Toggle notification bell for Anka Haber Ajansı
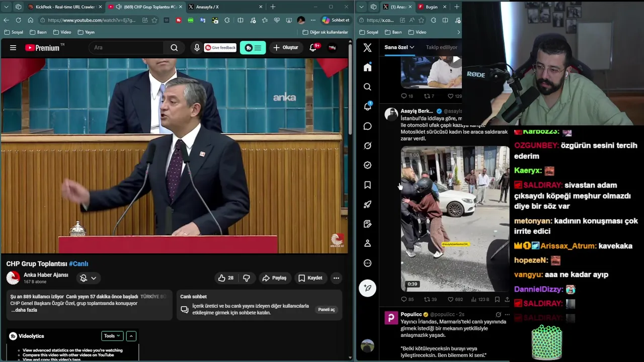The image size is (644, 362). point(88,278)
